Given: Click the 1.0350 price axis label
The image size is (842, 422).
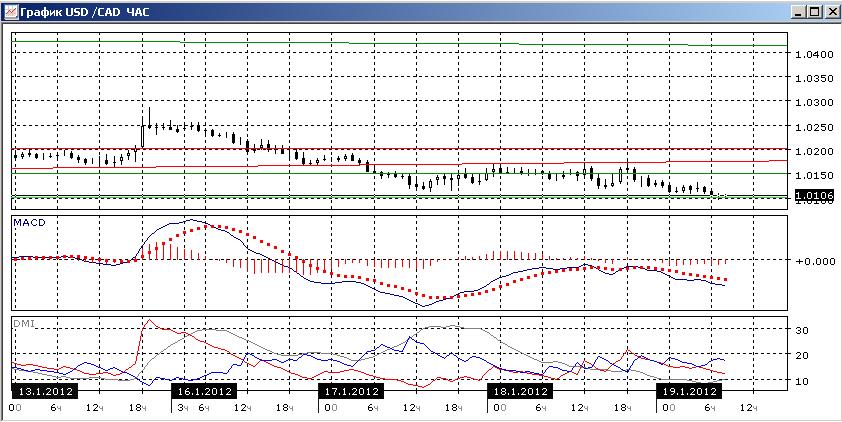Looking at the screenshot, I should coord(814,78).
